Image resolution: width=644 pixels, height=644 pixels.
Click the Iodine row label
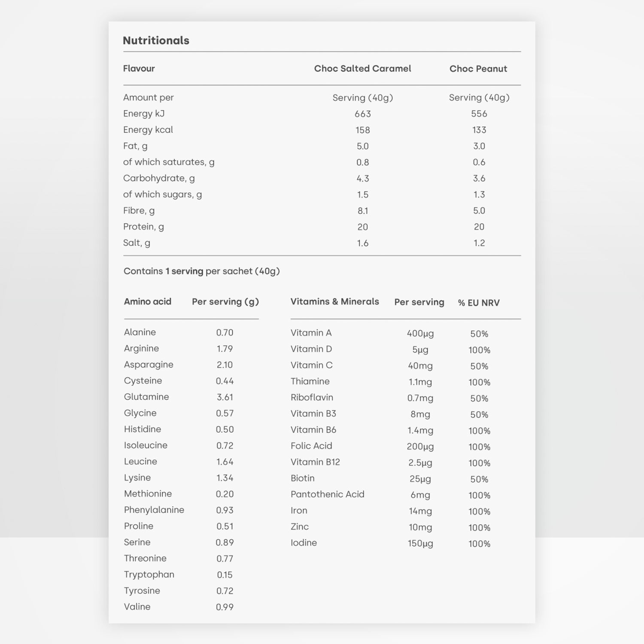(304, 543)
